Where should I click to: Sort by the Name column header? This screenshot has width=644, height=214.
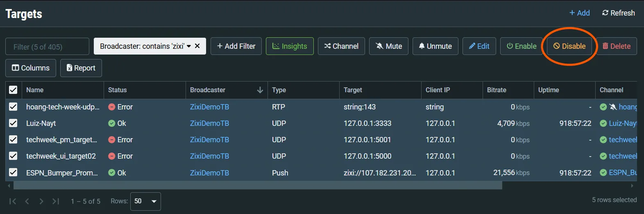point(35,90)
